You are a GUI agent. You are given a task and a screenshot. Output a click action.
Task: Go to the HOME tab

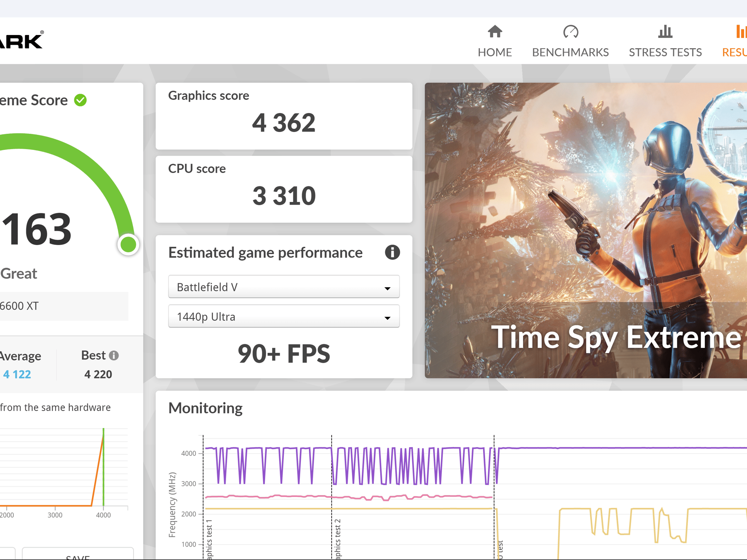pos(495,52)
